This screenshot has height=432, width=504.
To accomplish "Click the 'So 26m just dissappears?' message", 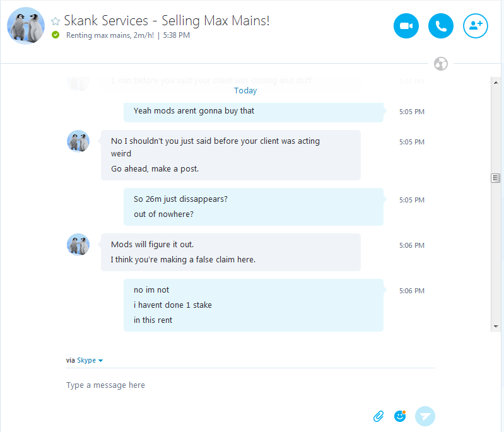I will [x=180, y=199].
